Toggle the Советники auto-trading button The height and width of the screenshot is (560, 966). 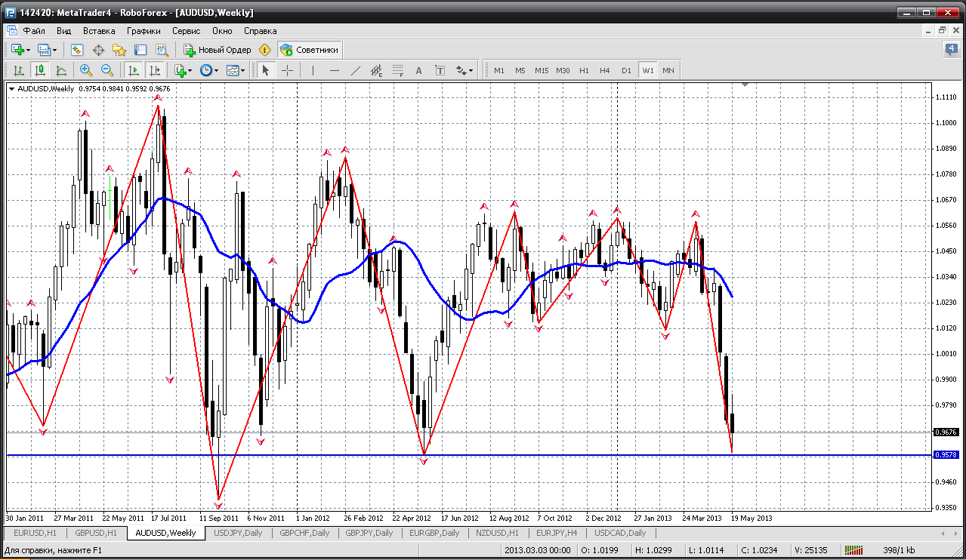click(310, 50)
